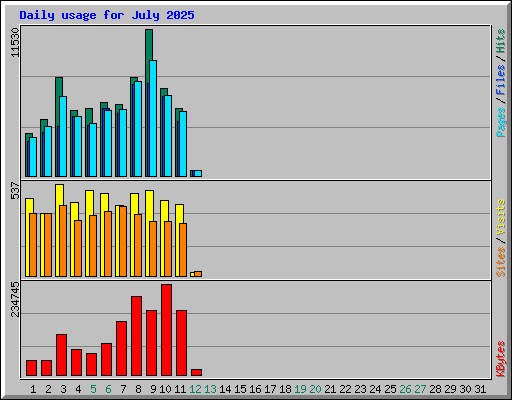Click day 9 on the x-axis
Viewport: 512px width, 400px height.
tap(153, 389)
